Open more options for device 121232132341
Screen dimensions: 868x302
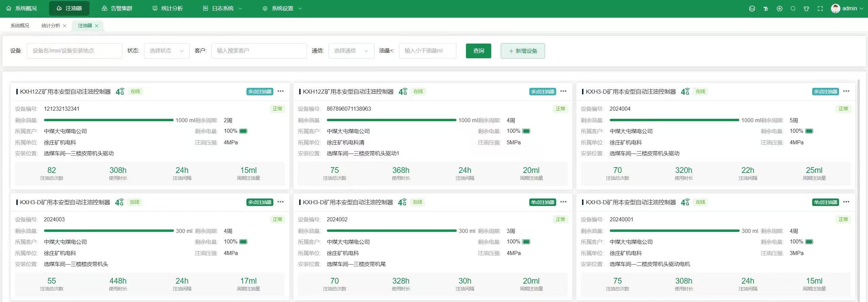(280, 91)
